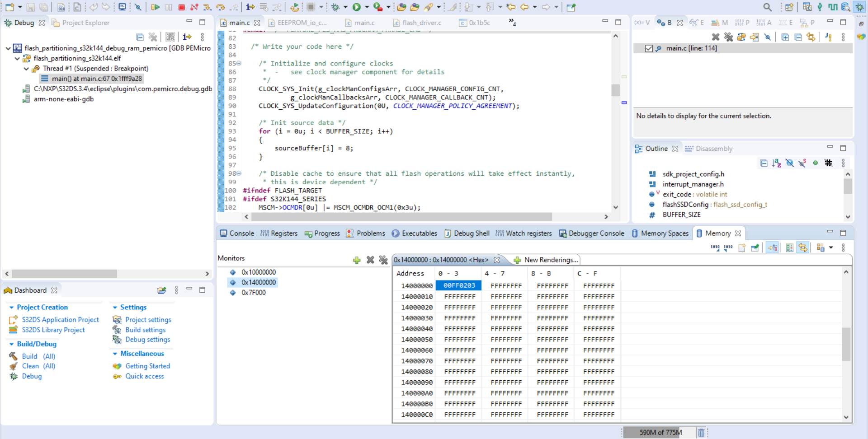
Task: Toggle Skip All Breakpoints in the Breakpoints panel
Action: (x=769, y=37)
